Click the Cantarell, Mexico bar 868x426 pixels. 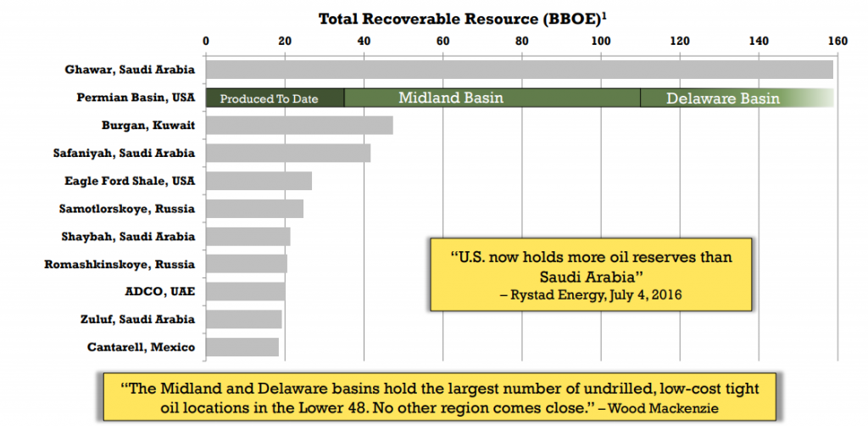pyautogui.click(x=242, y=347)
